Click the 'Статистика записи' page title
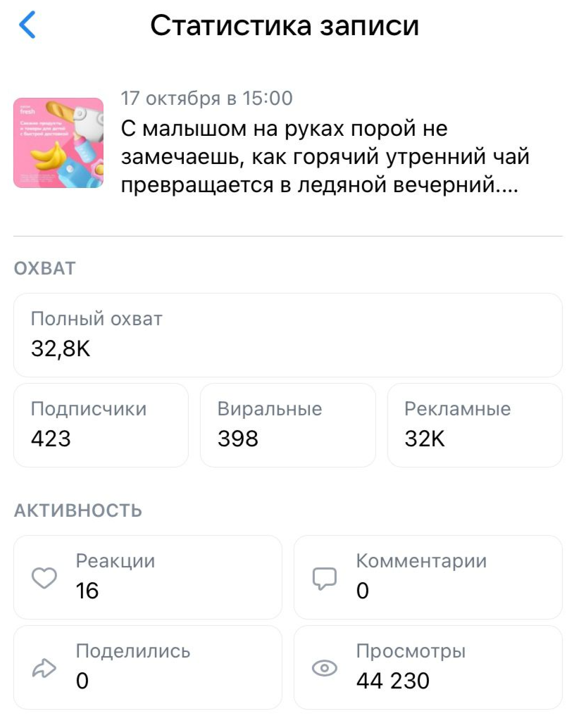 click(x=285, y=26)
